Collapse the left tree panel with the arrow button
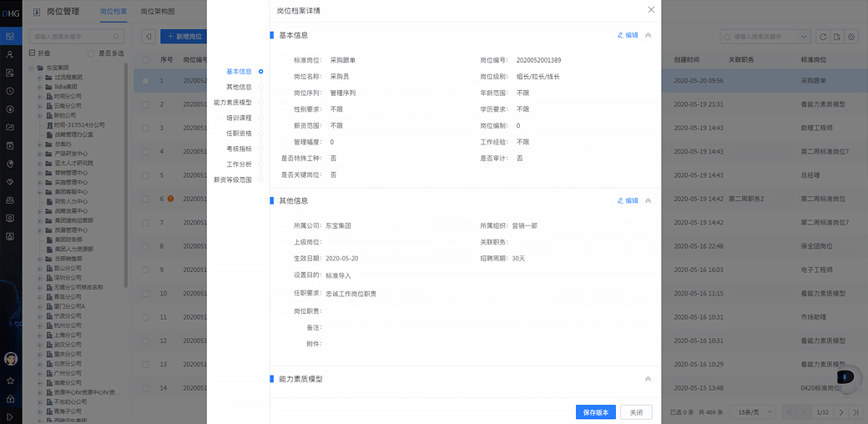This screenshot has height=424, width=868. pyautogui.click(x=149, y=37)
